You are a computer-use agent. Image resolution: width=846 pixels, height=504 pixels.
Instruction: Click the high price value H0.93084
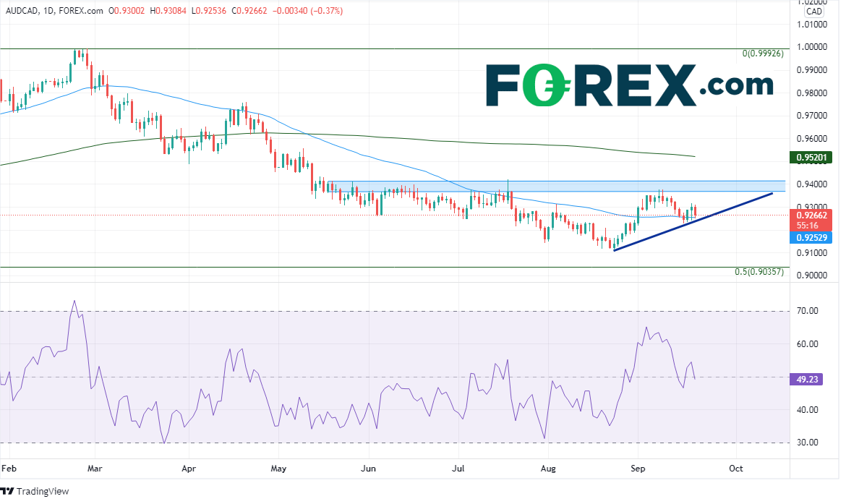tap(167, 11)
